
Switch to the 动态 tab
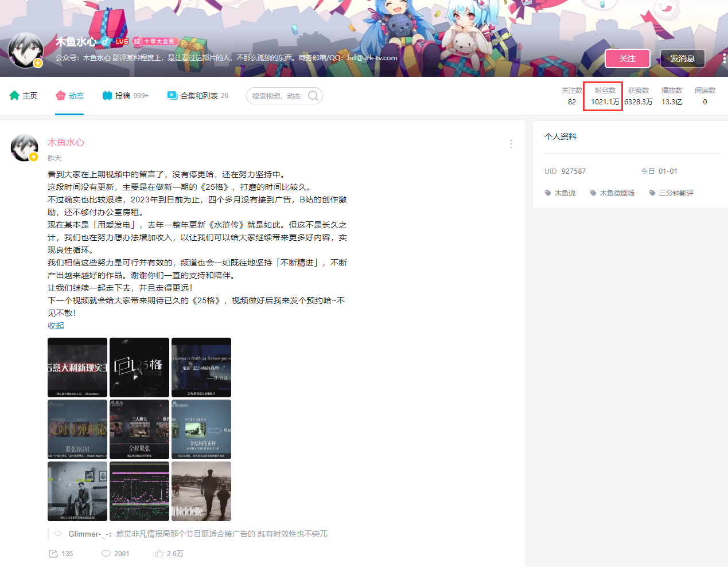(69, 96)
